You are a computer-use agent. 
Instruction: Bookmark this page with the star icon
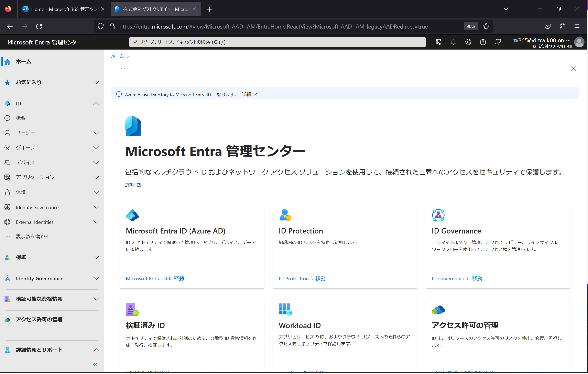click(486, 26)
